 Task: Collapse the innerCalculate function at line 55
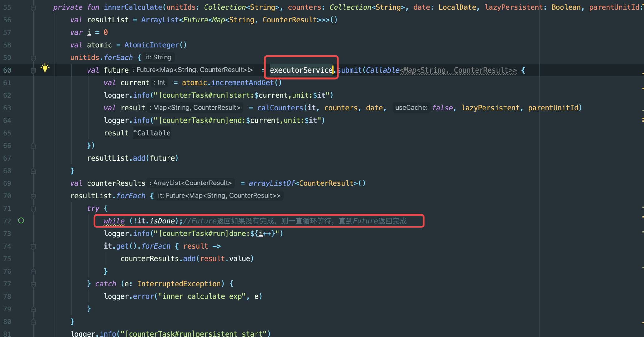pos(33,8)
